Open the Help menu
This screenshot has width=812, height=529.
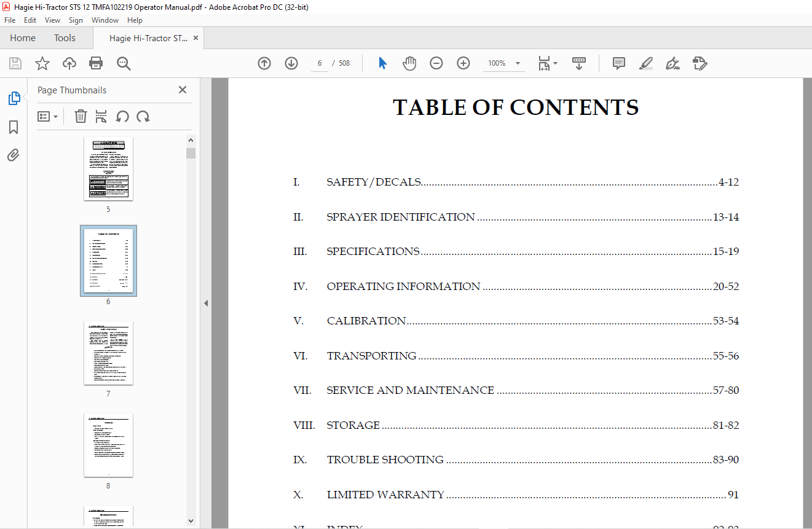tap(135, 20)
